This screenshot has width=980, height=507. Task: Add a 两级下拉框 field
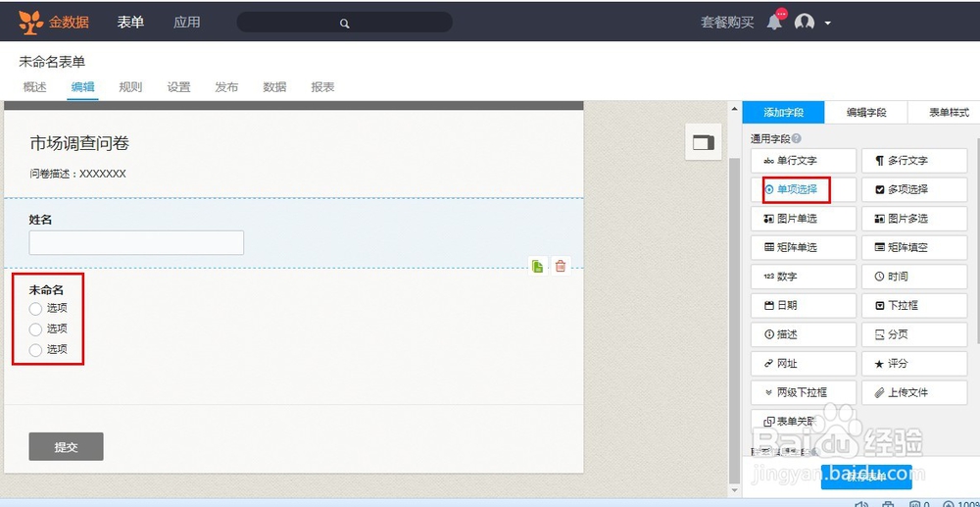tap(804, 392)
